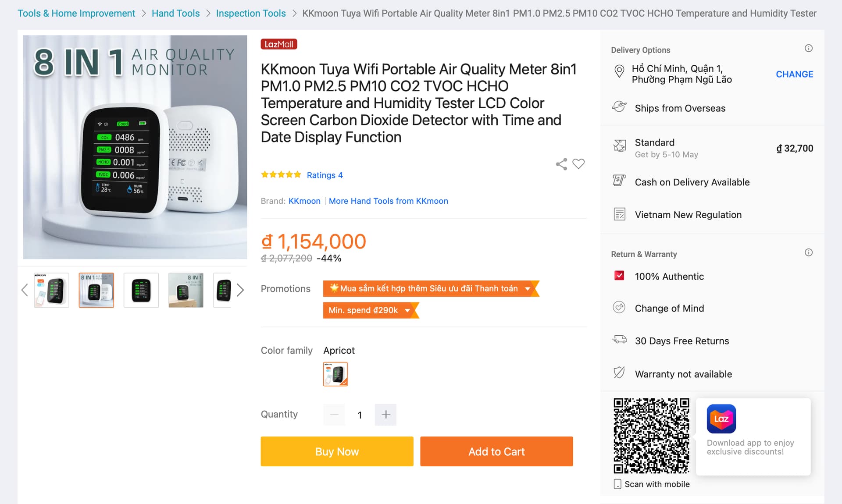Screen dimensions: 842x504
Task: Add product to wishlist with heart icon
Action: [x=578, y=164]
